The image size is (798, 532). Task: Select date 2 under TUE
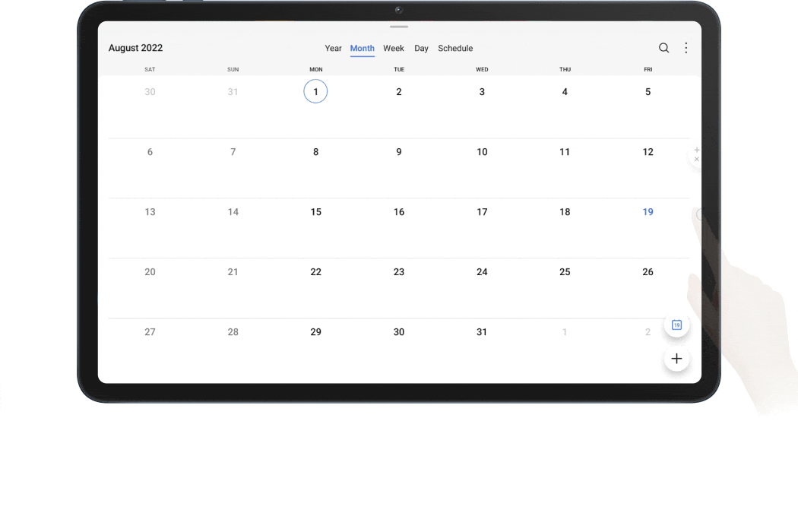tap(399, 92)
